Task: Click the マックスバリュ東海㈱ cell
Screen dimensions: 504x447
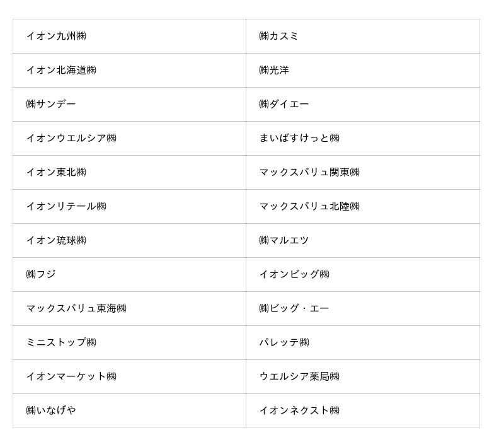Action: pos(76,308)
